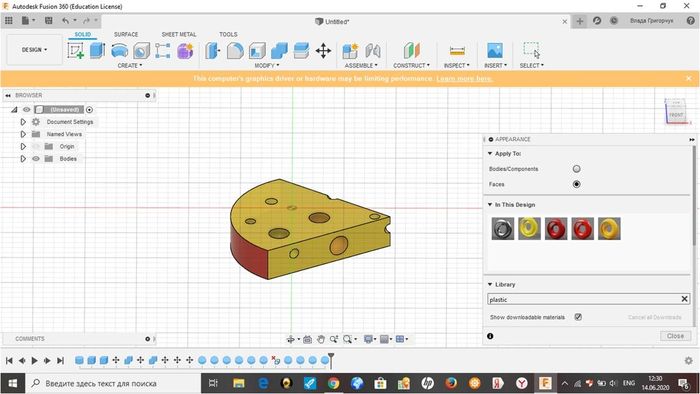Select the Bodies/Components radio button
This screenshot has height=394, width=700.
pos(577,169)
